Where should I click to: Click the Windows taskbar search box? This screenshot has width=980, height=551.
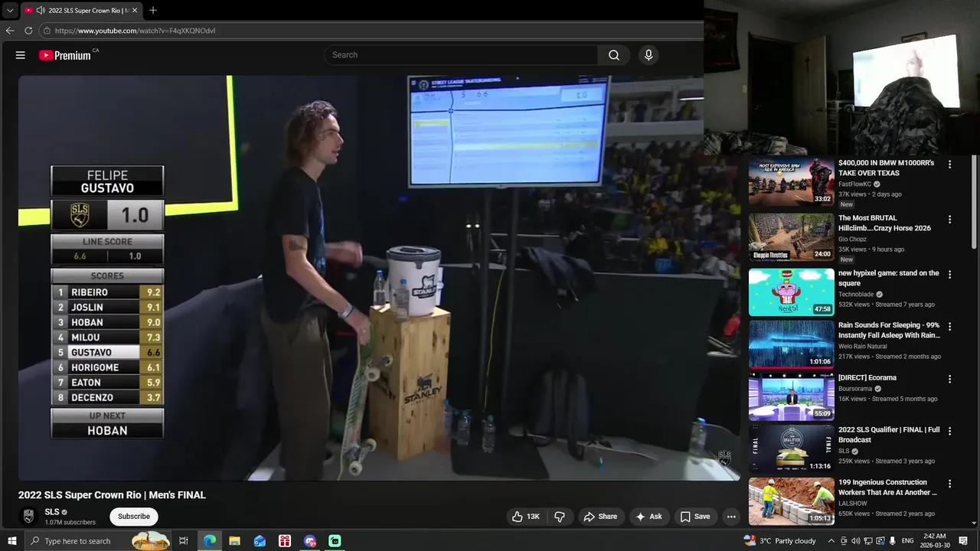point(97,541)
